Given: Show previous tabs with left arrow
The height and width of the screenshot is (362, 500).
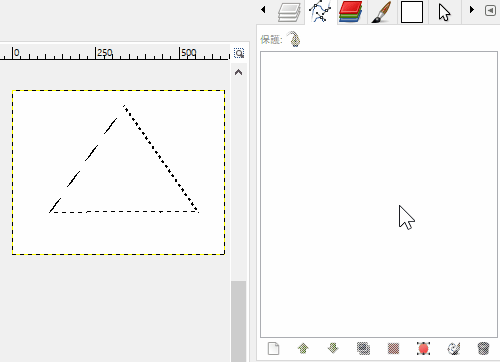Looking at the screenshot, I should [x=263, y=9].
